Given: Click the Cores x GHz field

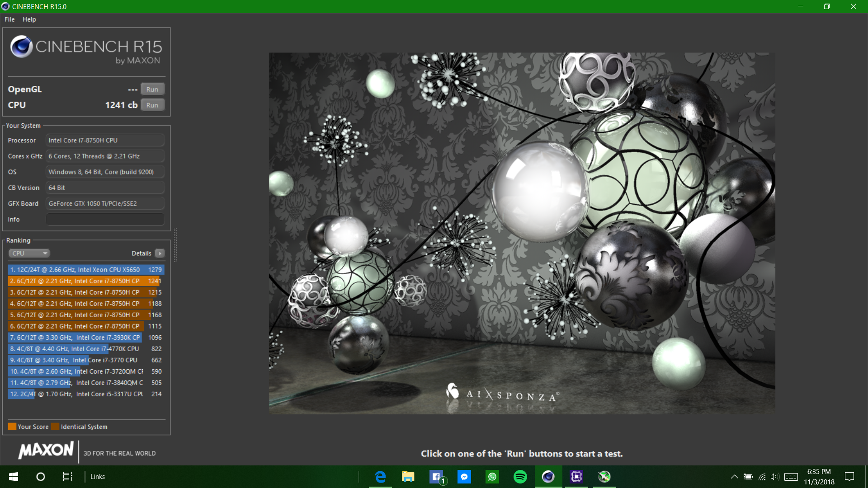Looking at the screenshot, I should point(105,156).
